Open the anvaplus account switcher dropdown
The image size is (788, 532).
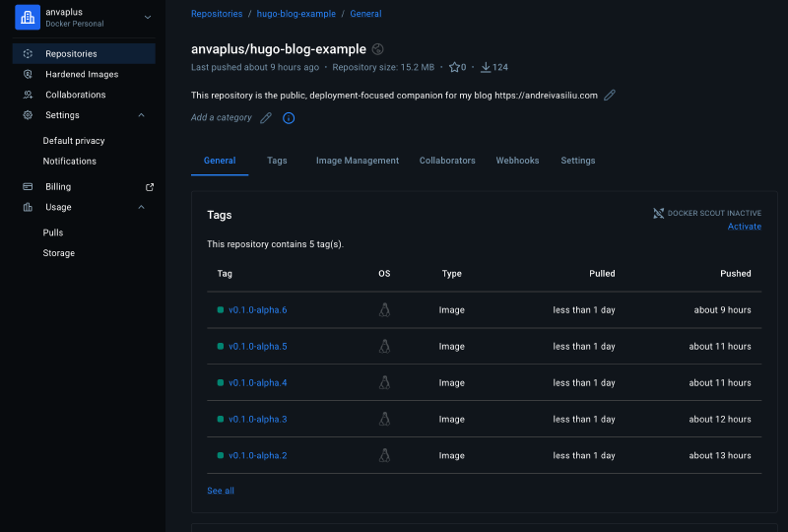[148, 17]
